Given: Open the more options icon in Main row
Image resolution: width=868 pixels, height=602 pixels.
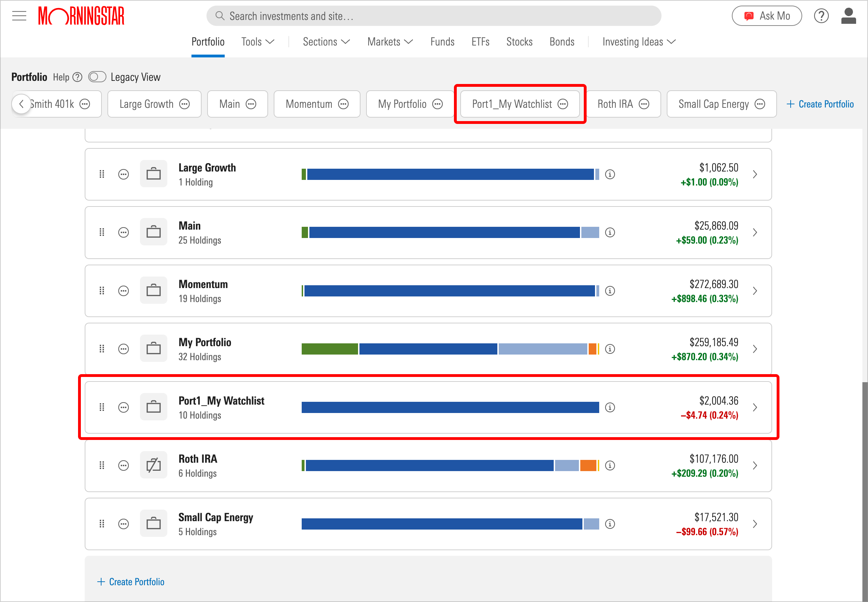Looking at the screenshot, I should click(123, 232).
